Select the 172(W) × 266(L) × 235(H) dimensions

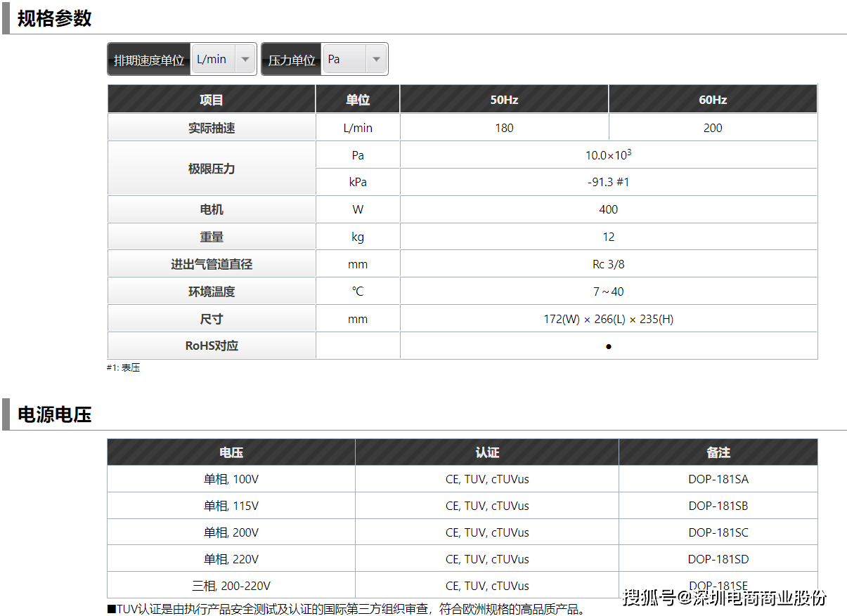coord(609,319)
